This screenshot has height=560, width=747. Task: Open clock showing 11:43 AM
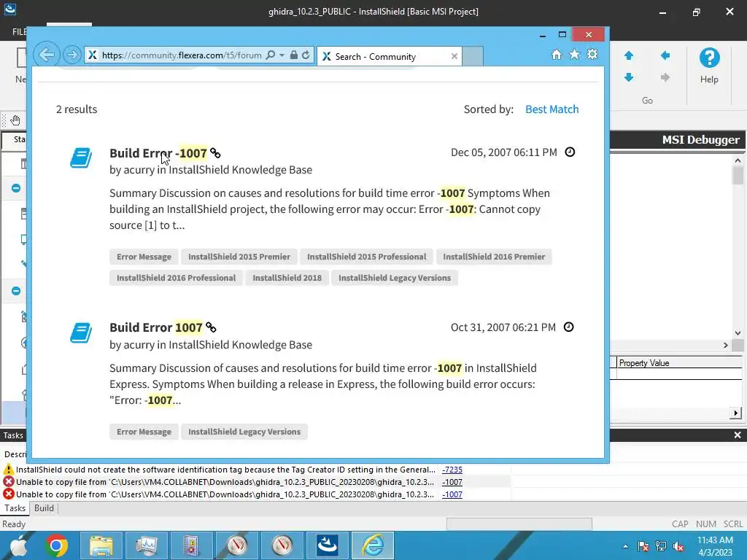pos(715,545)
